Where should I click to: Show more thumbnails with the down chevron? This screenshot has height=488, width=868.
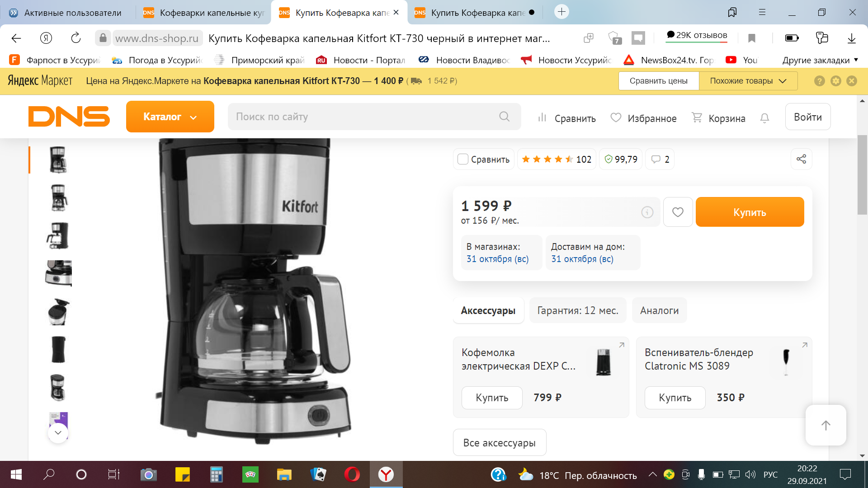pos(58,432)
